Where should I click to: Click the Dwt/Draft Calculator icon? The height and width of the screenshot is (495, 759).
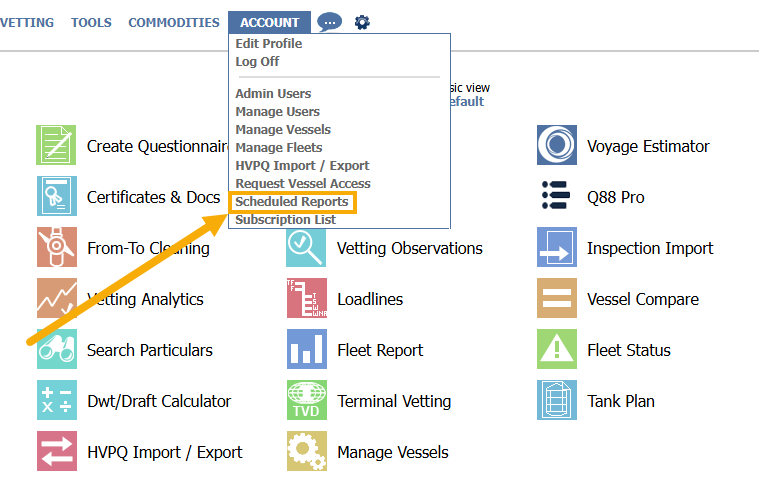tap(57, 401)
